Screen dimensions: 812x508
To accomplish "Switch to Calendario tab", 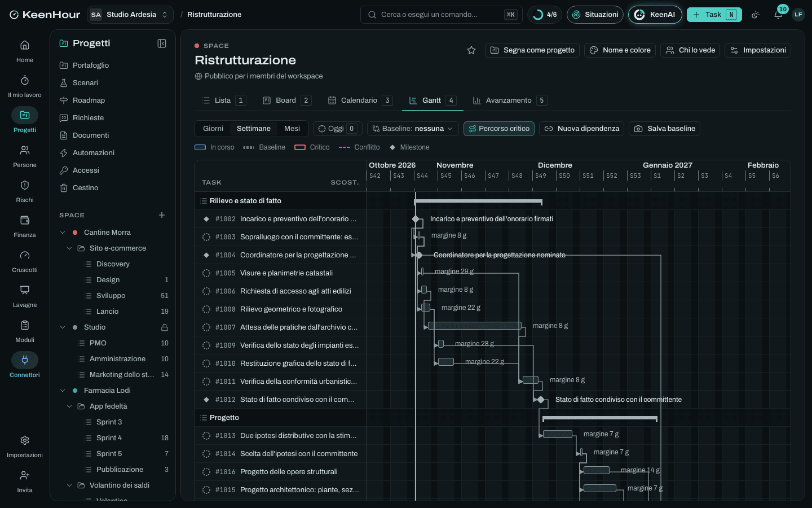I will click(360, 100).
